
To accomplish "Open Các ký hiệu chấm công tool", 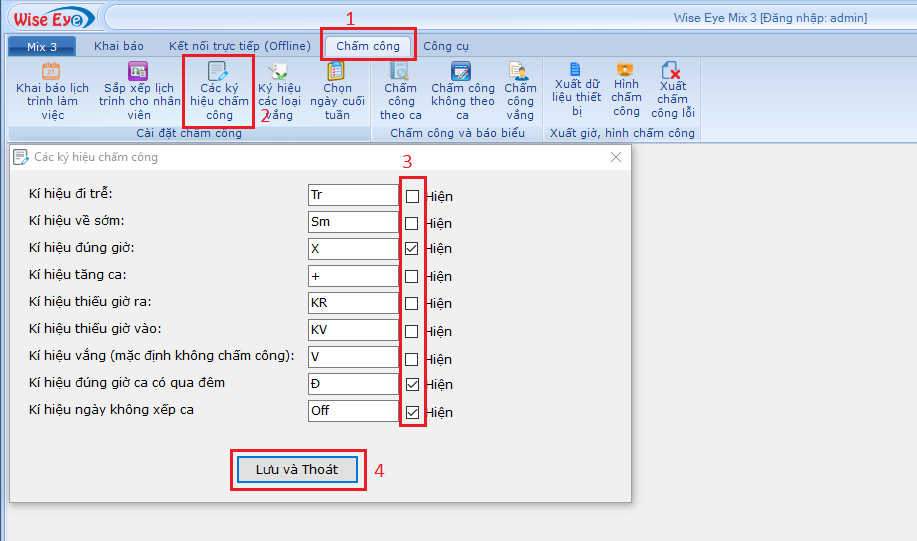I will [218, 90].
